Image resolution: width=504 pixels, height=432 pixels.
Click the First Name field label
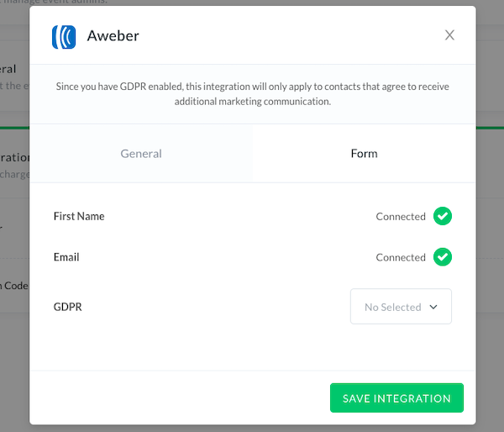[x=79, y=216]
